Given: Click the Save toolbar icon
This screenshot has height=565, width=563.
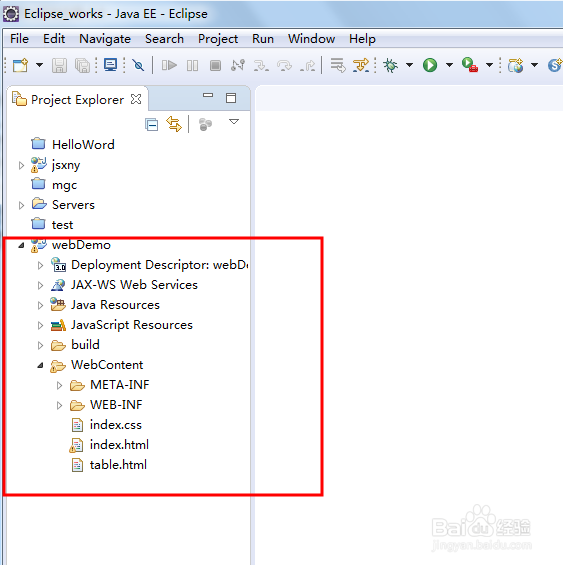Looking at the screenshot, I should 59,66.
